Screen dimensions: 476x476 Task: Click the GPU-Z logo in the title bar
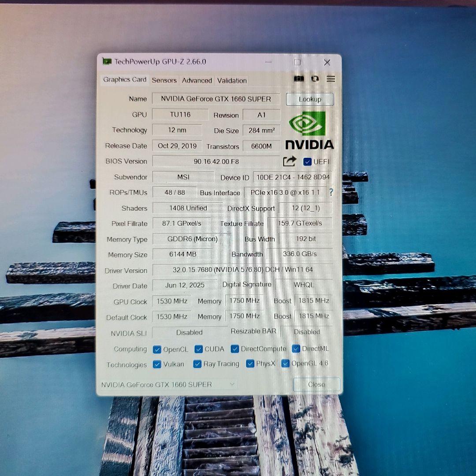(x=107, y=62)
